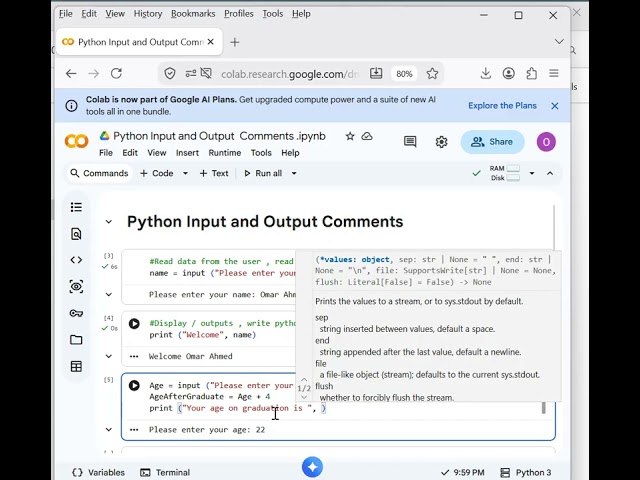Viewport: 640px width, 480px height.
Task: Open the browser Bookmarks menu
Action: [193, 14]
